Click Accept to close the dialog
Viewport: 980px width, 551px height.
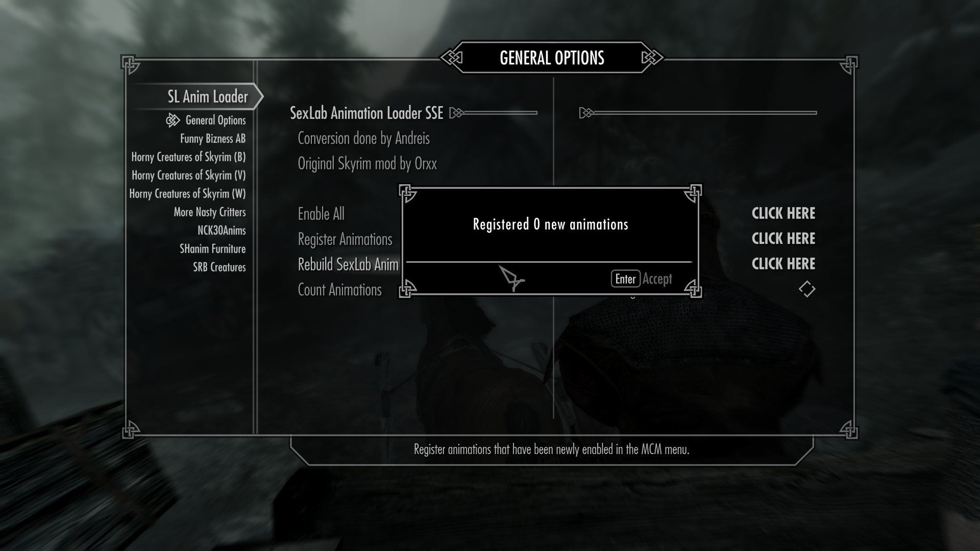coord(657,279)
